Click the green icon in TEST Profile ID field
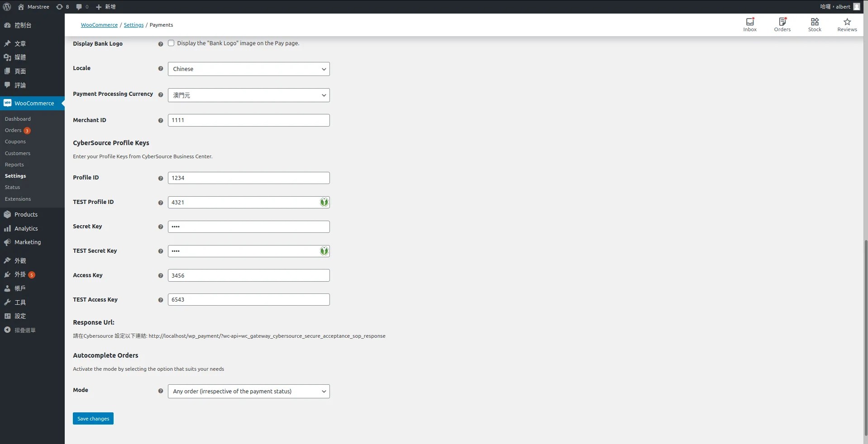868x444 pixels. [x=324, y=202]
